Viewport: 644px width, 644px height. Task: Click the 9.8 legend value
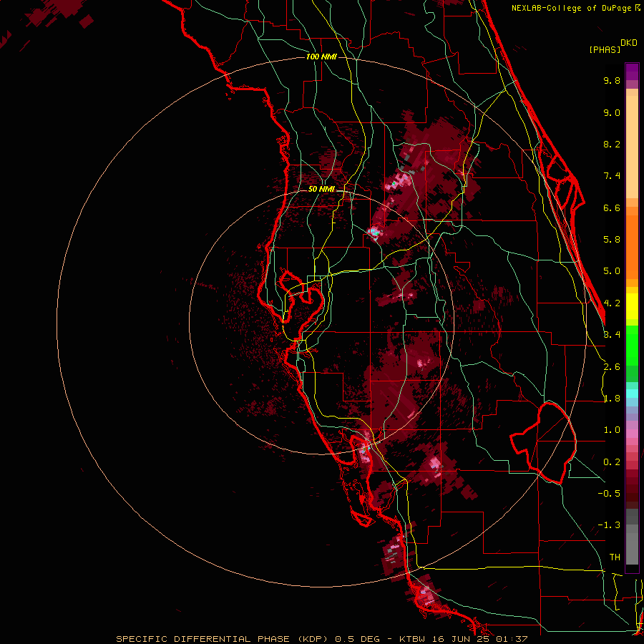pos(612,80)
